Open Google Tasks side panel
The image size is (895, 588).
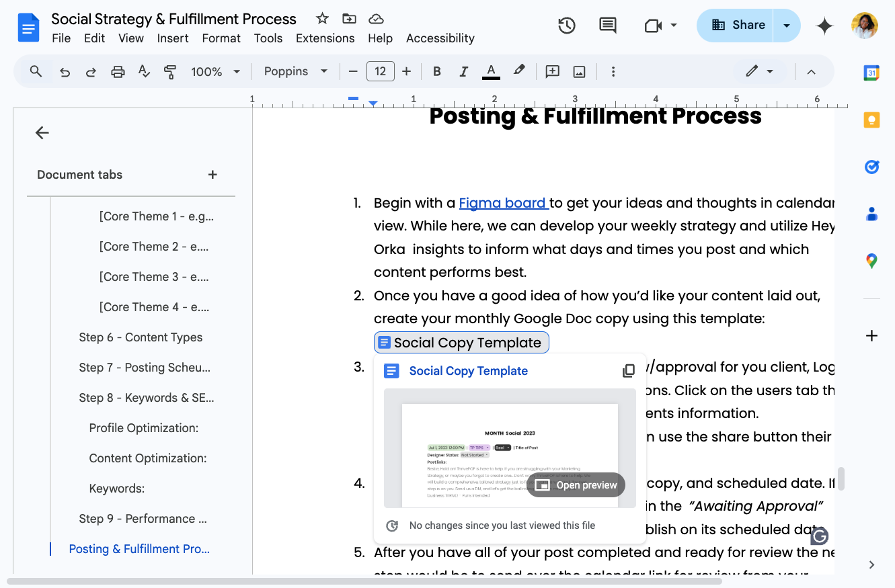871,167
